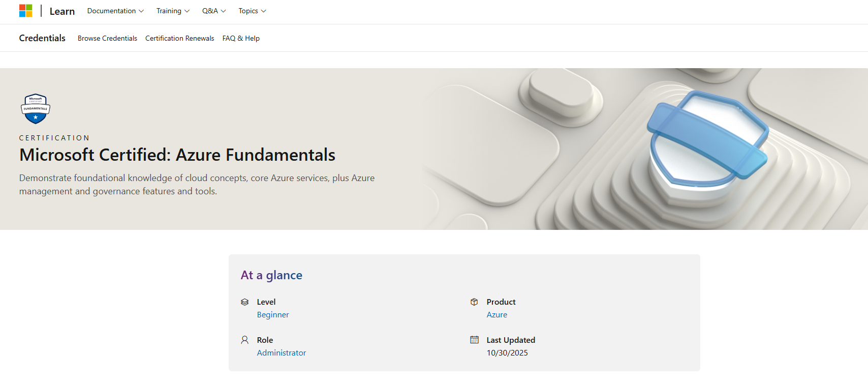Click the '10/30/2025' last updated date
Screen dimensions: 868x383
pyautogui.click(x=507, y=353)
